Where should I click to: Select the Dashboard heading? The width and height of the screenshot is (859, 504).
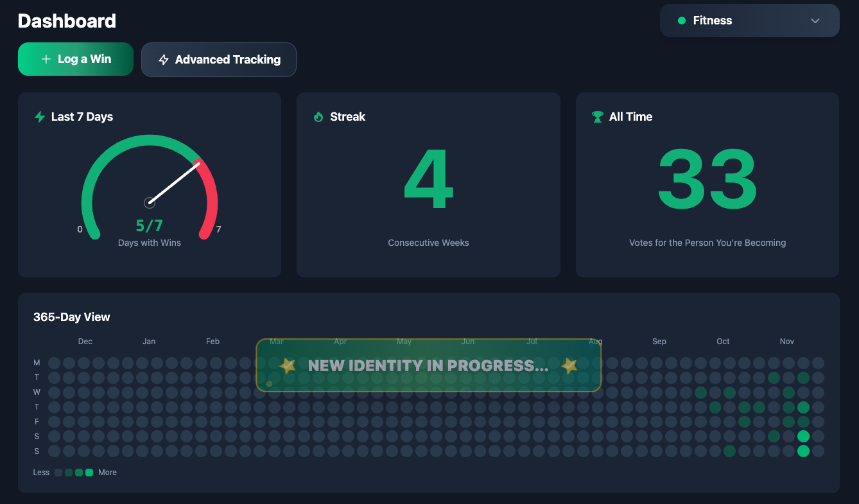[x=66, y=21]
